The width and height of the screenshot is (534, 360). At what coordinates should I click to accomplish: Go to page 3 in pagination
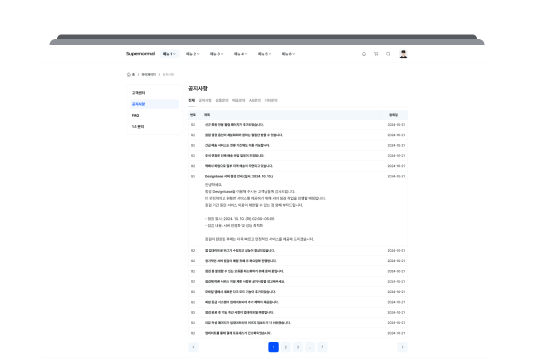point(298,347)
